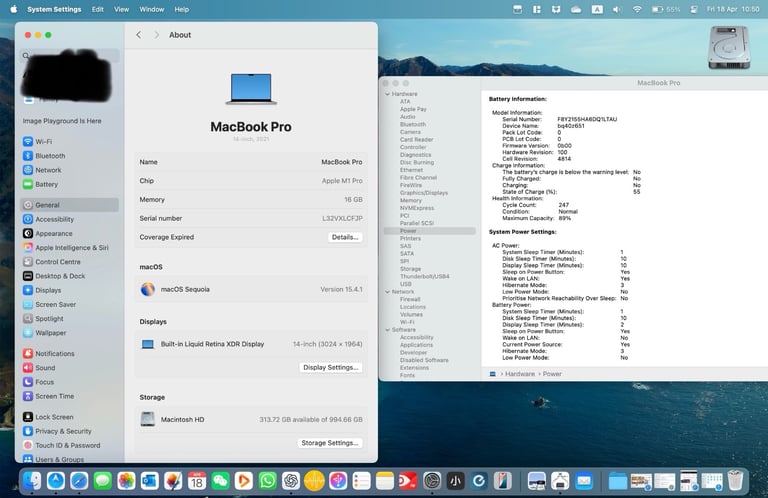Screen dimensions: 768x498
Task: Collapse the Hardware section in System Information
Action: pyautogui.click(x=388, y=94)
